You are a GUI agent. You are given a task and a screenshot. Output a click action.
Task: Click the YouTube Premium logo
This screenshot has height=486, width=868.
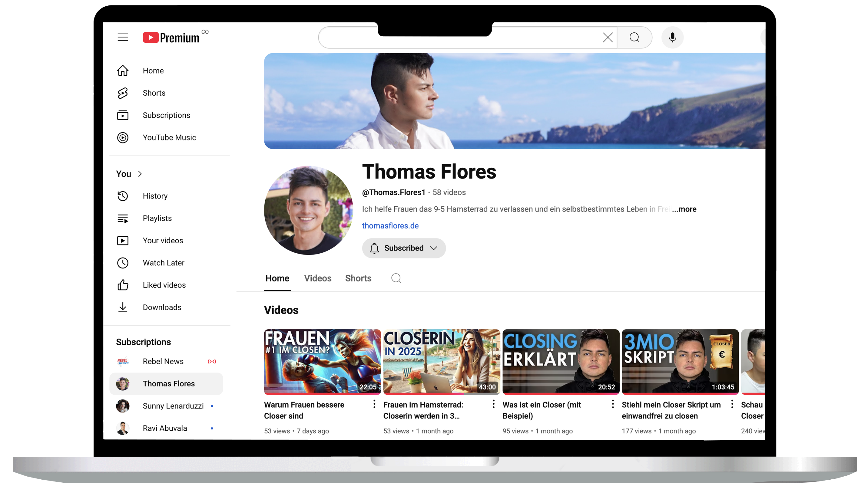tap(171, 38)
